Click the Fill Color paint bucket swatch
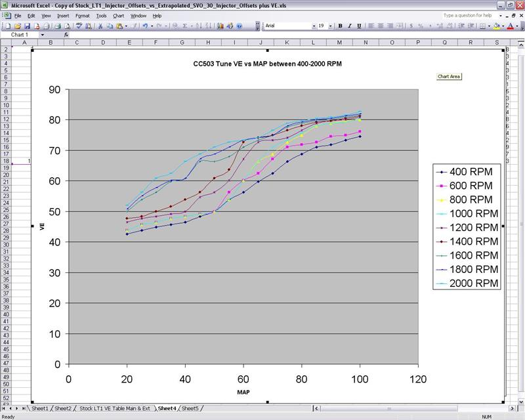Screen dimensions: 525x420 pyautogui.click(x=497, y=26)
